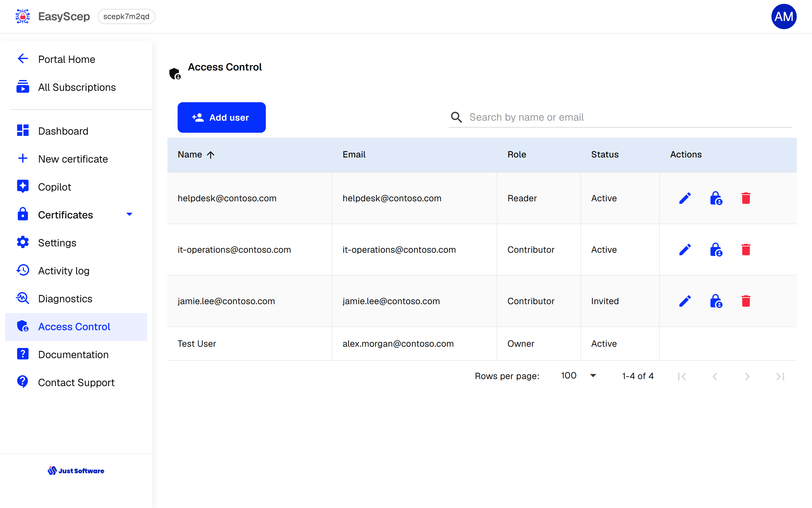
Task: Click the EasyScep logo icon
Action: [23, 16]
